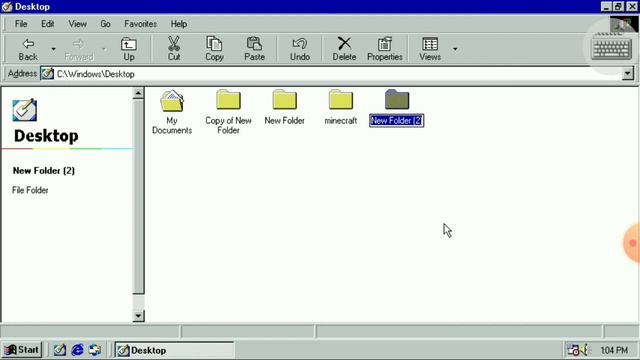
Task: Click bold 'New Folder (2)' side panel text
Action: coord(44,171)
